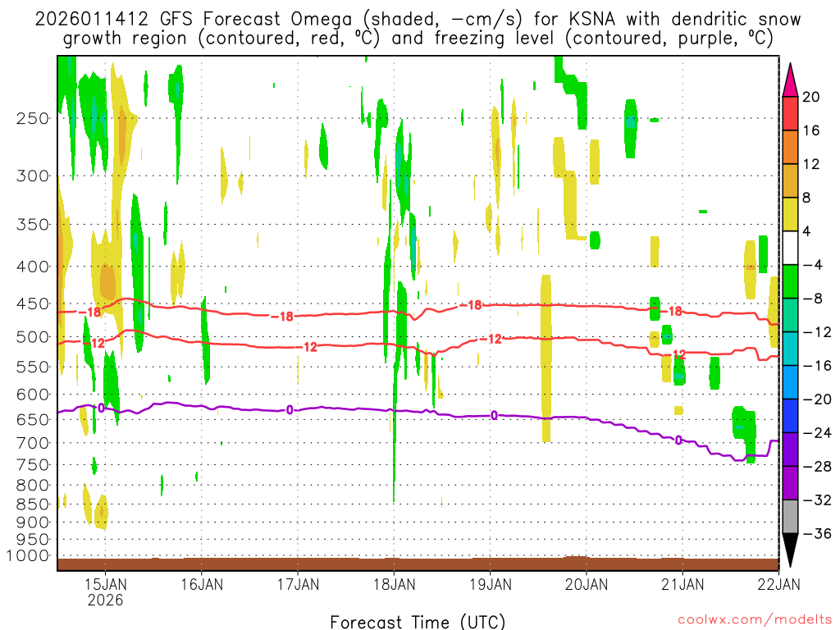
Task: Click the 19JAN time axis label
Action: click(491, 584)
